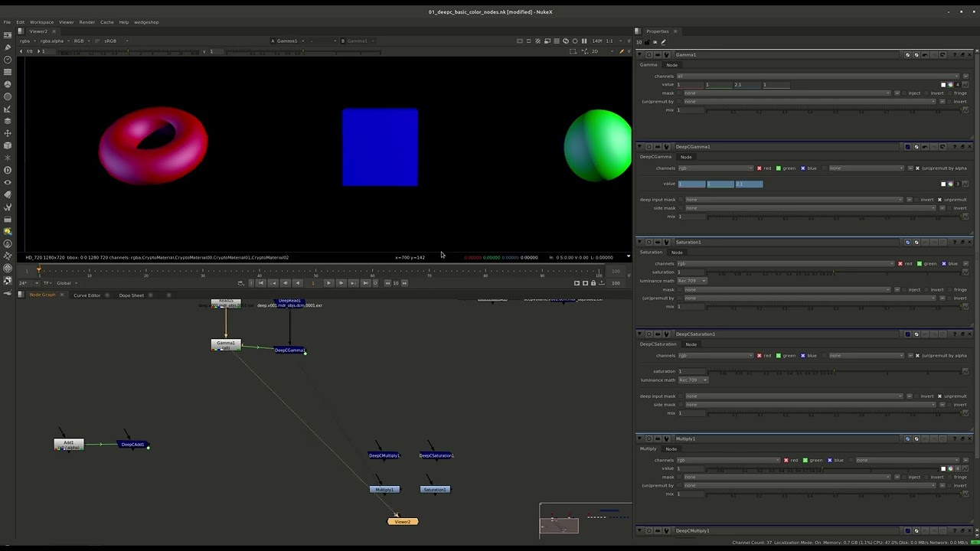Toggle green channel in DeepCGamma1
980x551 pixels.
[779, 168]
